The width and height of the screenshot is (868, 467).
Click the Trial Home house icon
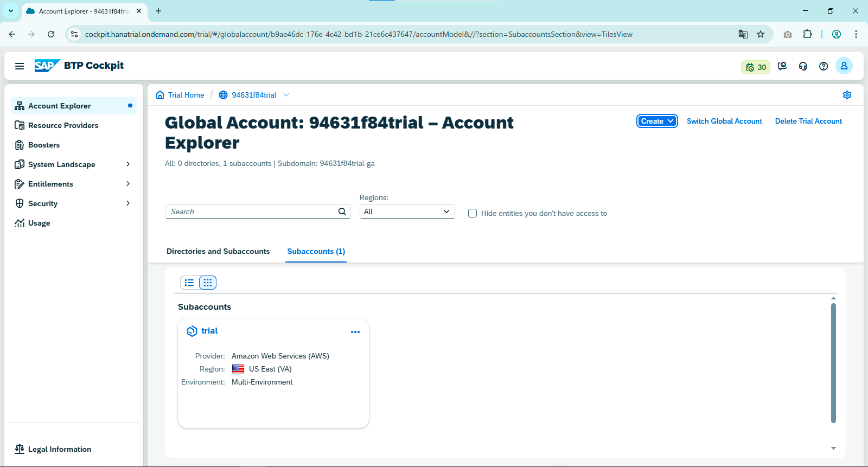160,95
